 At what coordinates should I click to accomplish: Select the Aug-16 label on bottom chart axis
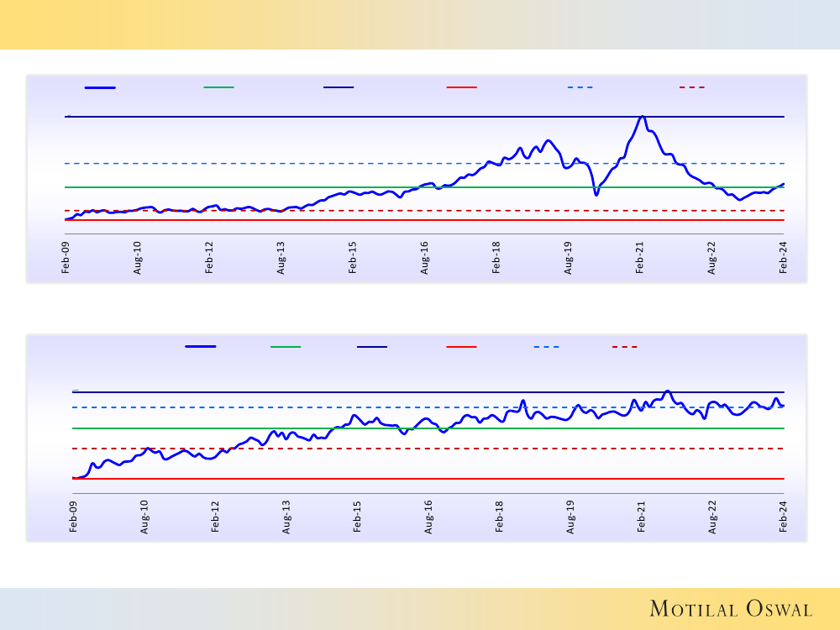click(428, 517)
